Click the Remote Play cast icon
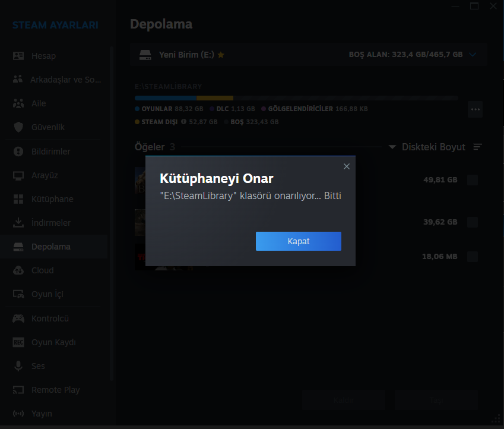504x429 pixels. [x=18, y=390]
